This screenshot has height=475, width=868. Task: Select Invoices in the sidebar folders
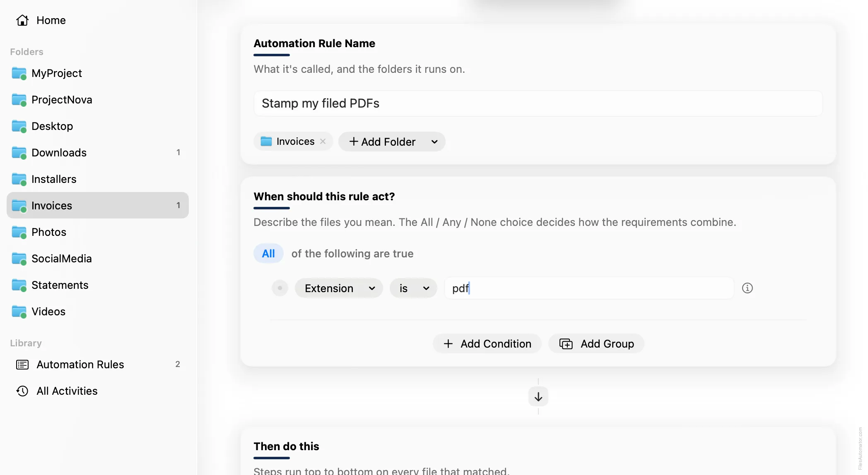(98, 205)
